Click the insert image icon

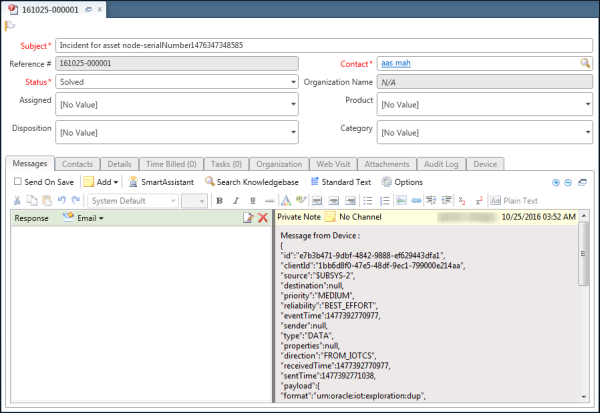coord(401,201)
